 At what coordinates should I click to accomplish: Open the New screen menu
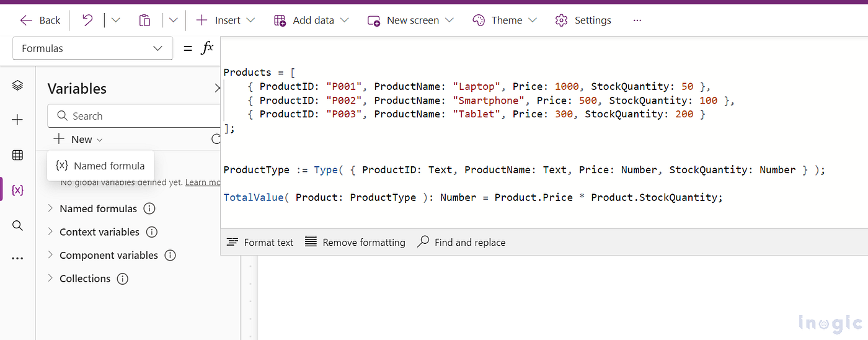click(x=410, y=20)
